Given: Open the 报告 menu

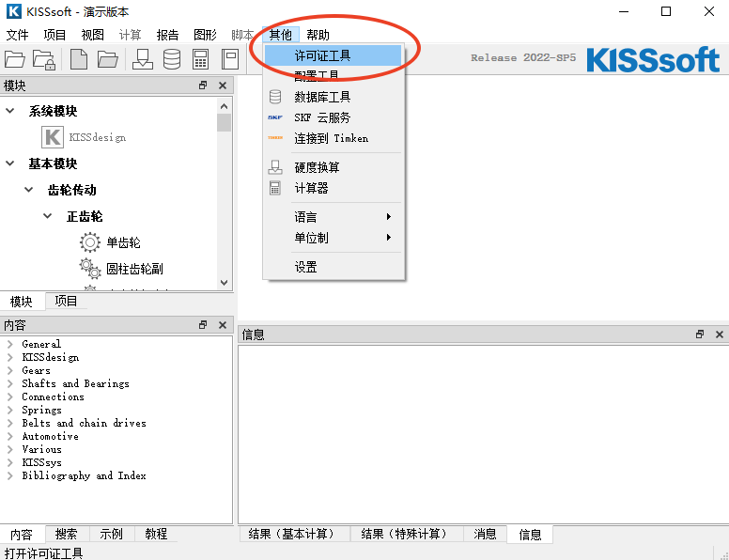Looking at the screenshot, I should coord(167,35).
